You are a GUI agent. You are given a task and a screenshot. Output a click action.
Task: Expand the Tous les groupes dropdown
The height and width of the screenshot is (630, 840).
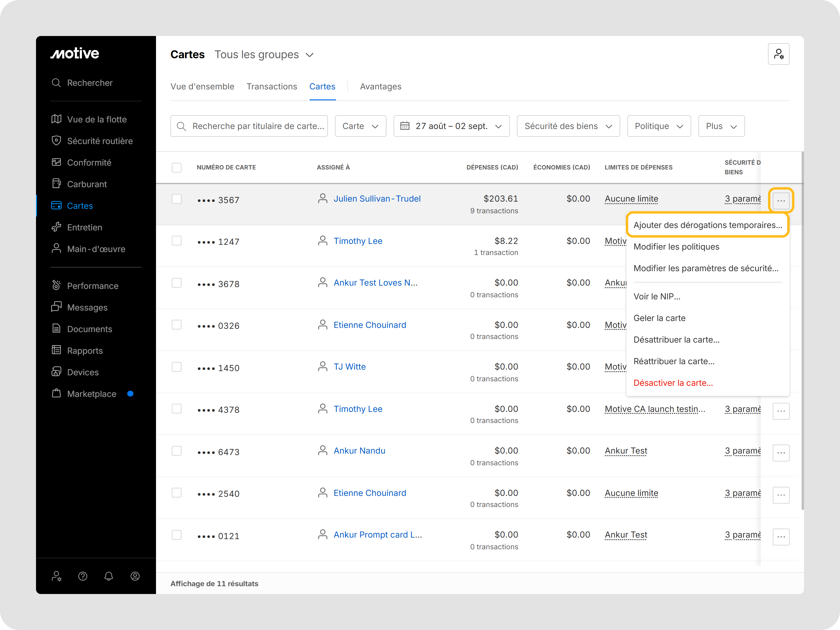click(x=264, y=55)
